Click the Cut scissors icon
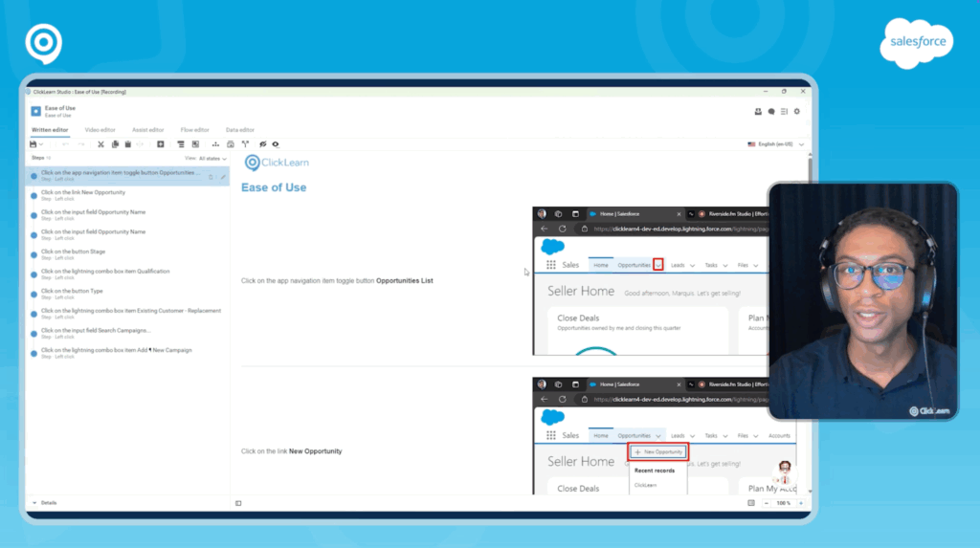 (100, 144)
